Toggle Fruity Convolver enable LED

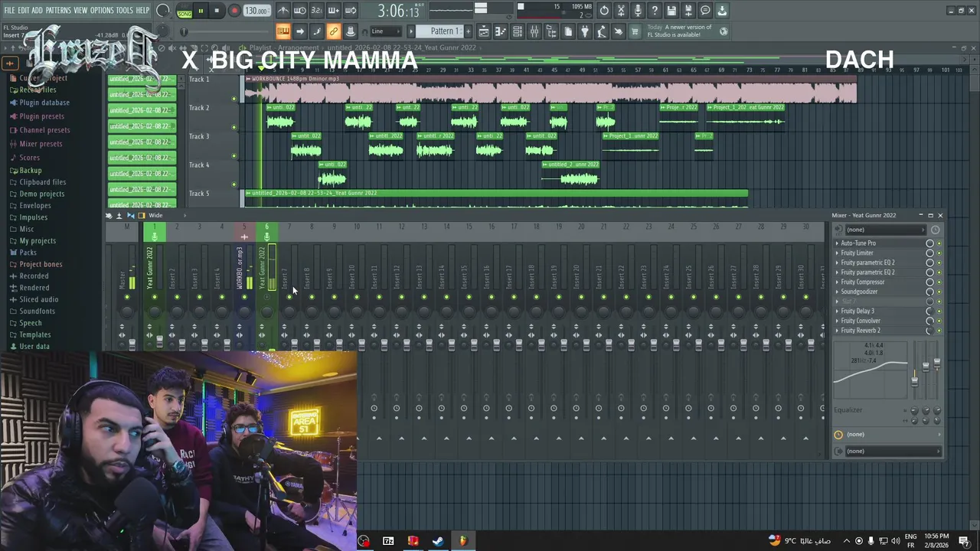(x=939, y=321)
